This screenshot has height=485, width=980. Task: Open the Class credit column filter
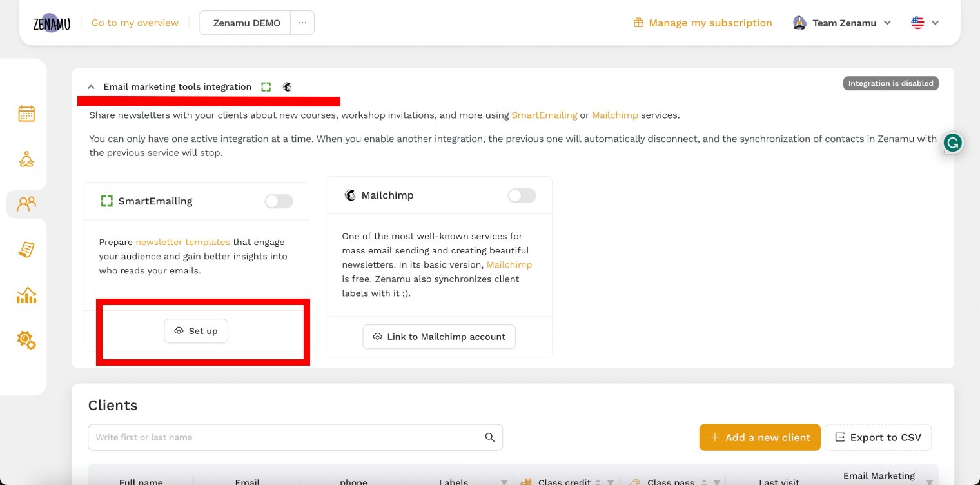[611, 482]
